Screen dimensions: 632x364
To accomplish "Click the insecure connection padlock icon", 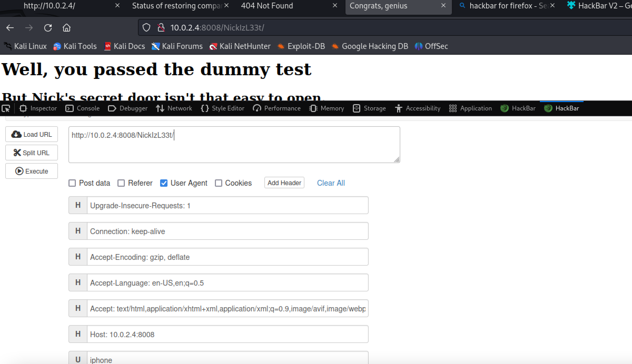I will tap(161, 28).
